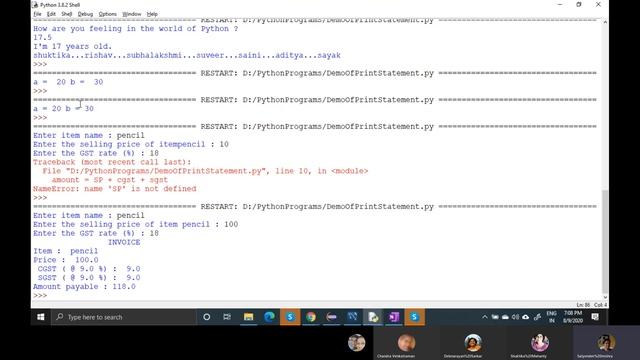Click the battery tray icon

point(495,317)
